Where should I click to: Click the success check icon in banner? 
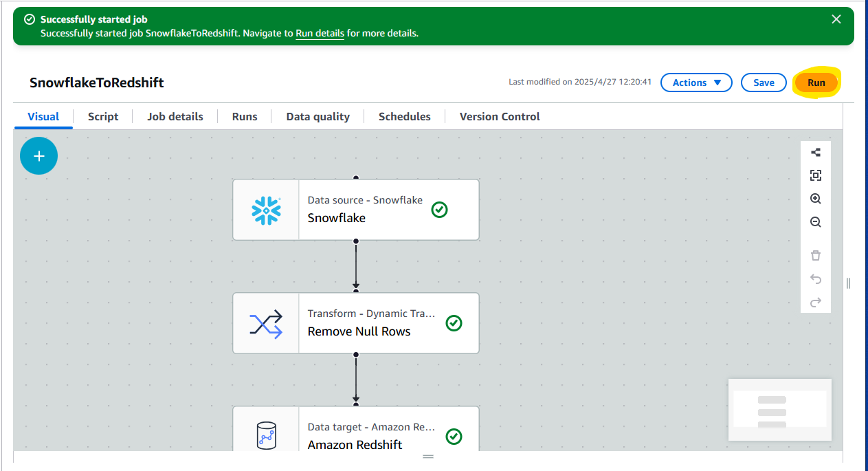click(x=30, y=19)
